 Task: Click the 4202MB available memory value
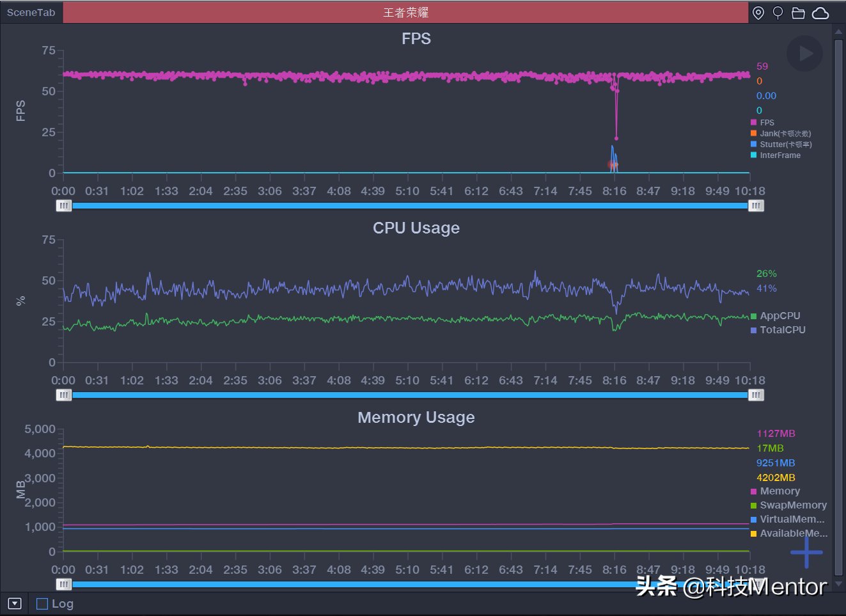[776, 477]
